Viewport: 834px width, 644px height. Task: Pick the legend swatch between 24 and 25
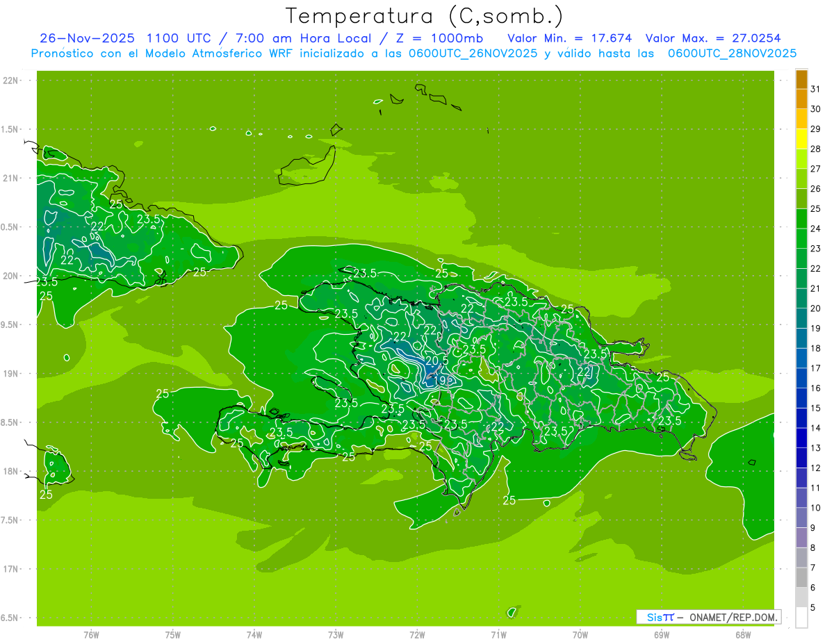point(801,219)
